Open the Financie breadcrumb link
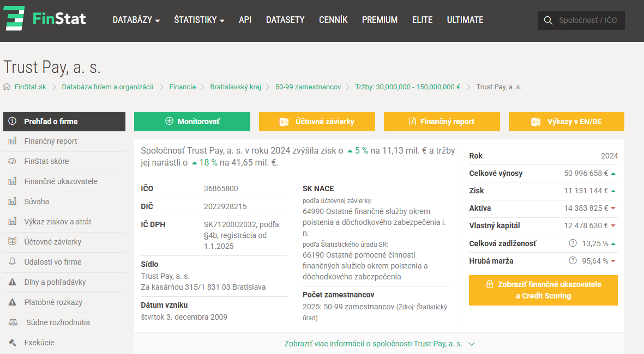The height and width of the screenshot is (354, 644). pyautogui.click(x=183, y=87)
